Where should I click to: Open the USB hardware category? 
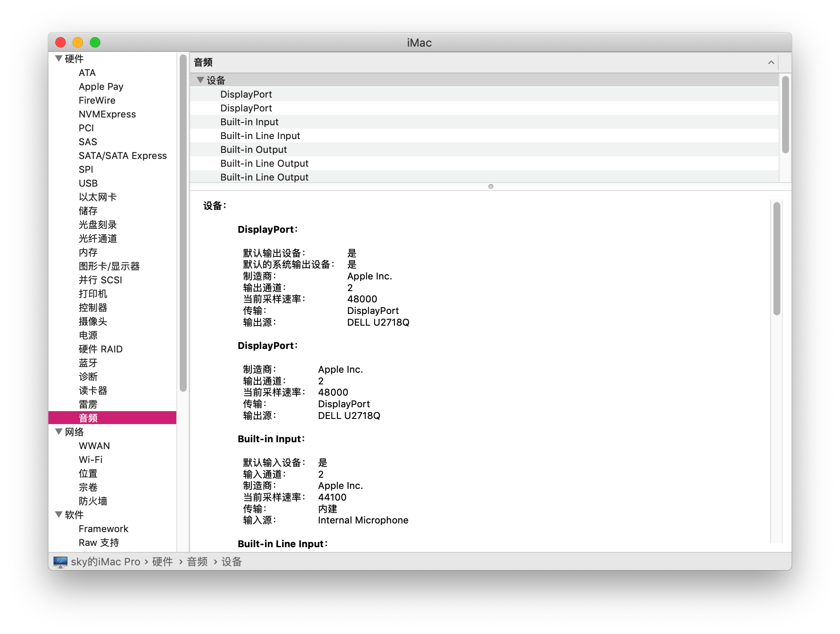(88, 183)
